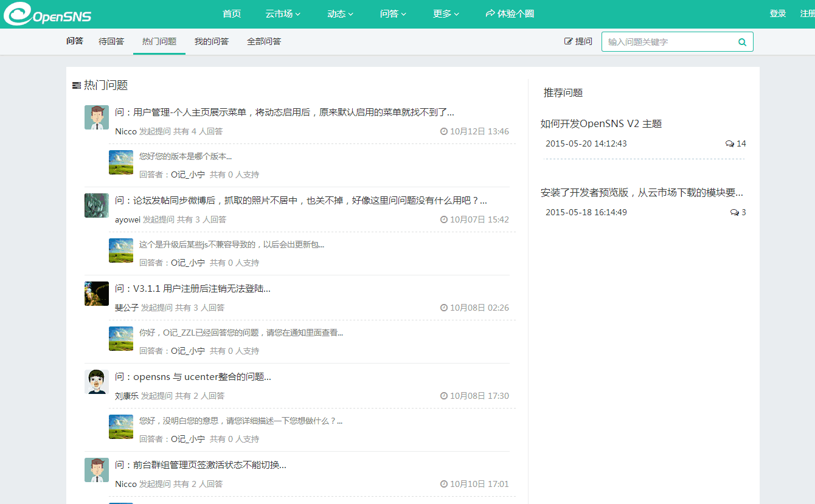Open the 问答 navigation dropdown
The image size is (815, 504).
(x=393, y=14)
